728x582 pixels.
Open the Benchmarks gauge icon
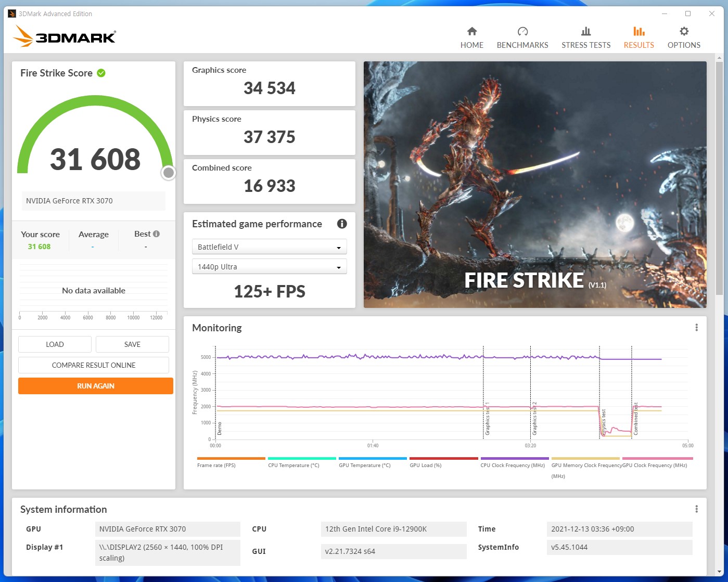coord(522,31)
